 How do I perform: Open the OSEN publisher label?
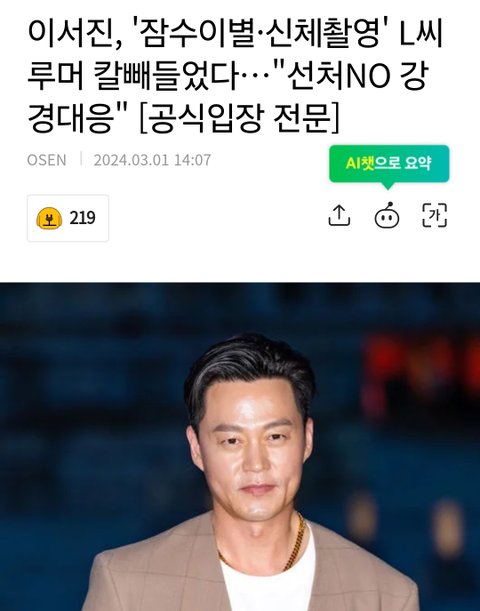tap(47, 160)
